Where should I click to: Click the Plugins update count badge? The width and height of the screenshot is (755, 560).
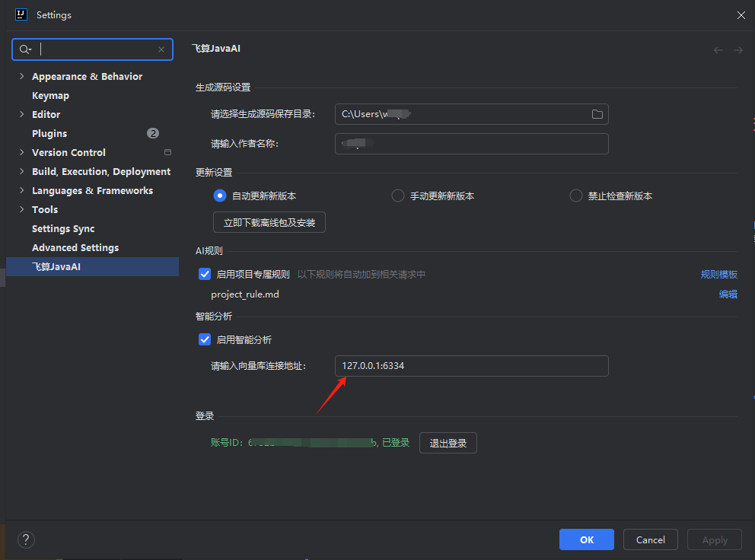point(153,133)
